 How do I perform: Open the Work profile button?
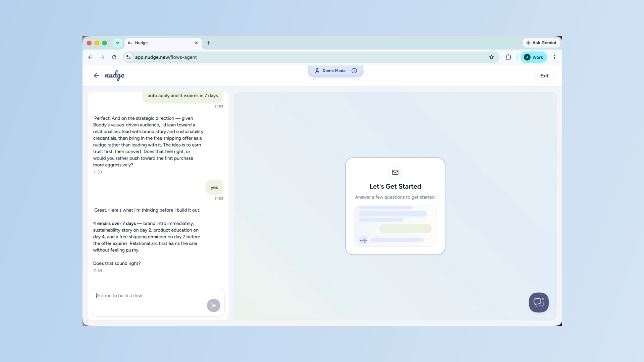[x=534, y=57]
